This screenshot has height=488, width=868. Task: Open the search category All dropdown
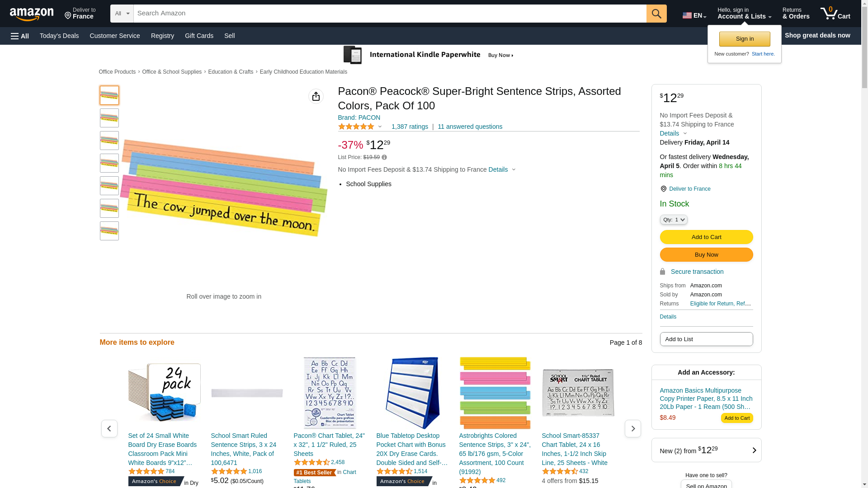[x=122, y=14]
